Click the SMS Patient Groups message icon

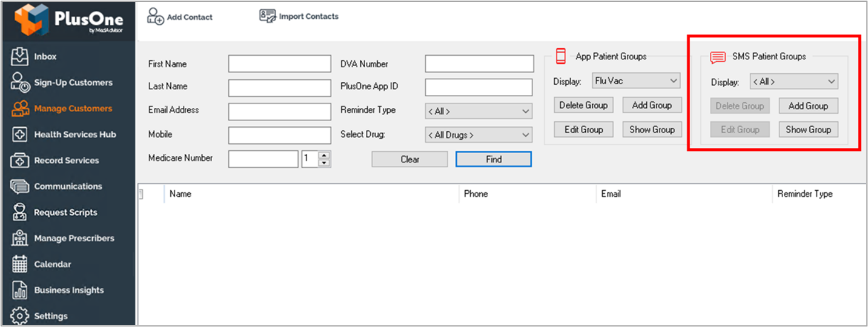click(x=718, y=57)
